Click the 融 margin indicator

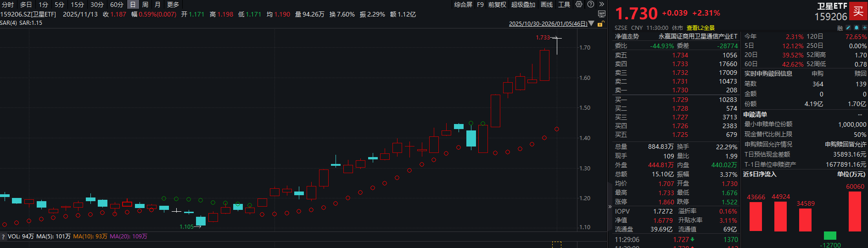point(840,28)
